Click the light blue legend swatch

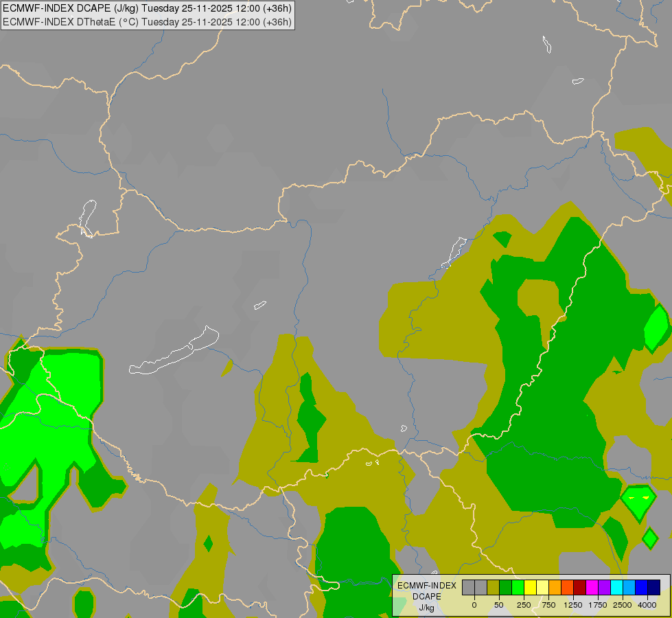tap(629, 587)
